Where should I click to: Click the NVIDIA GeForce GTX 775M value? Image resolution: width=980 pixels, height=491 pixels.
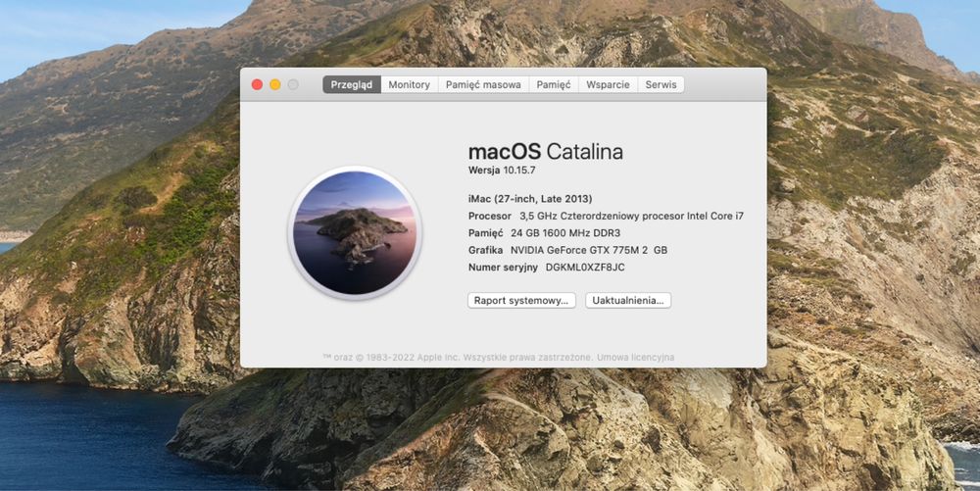click(589, 250)
